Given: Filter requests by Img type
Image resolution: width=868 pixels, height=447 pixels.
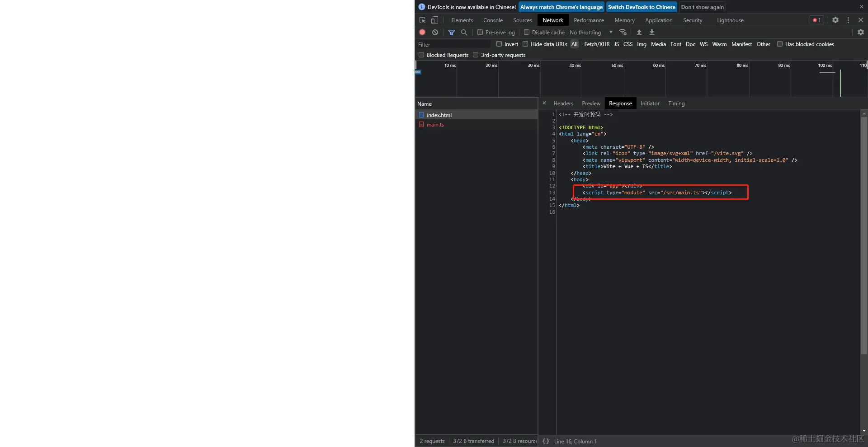Looking at the screenshot, I should pos(642,44).
